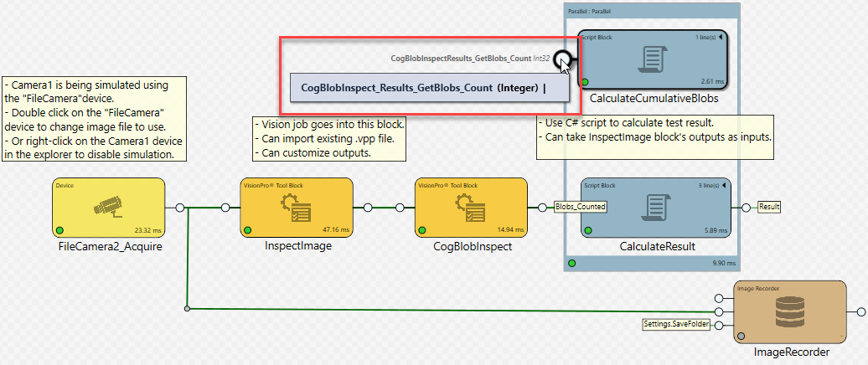Click the Blobs_Counted input label

click(581, 206)
